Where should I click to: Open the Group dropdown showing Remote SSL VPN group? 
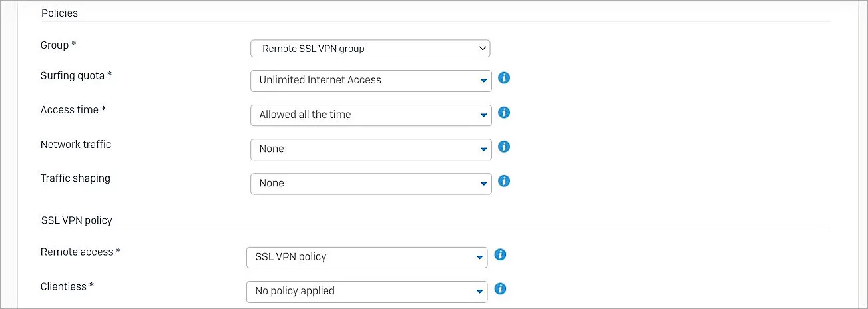[370, 49]
